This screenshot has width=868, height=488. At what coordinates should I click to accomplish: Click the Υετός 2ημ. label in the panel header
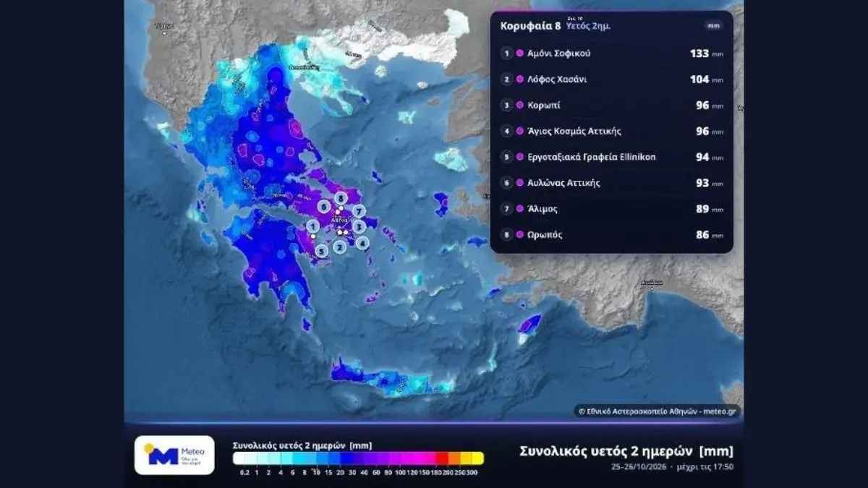tap(587, 26)
